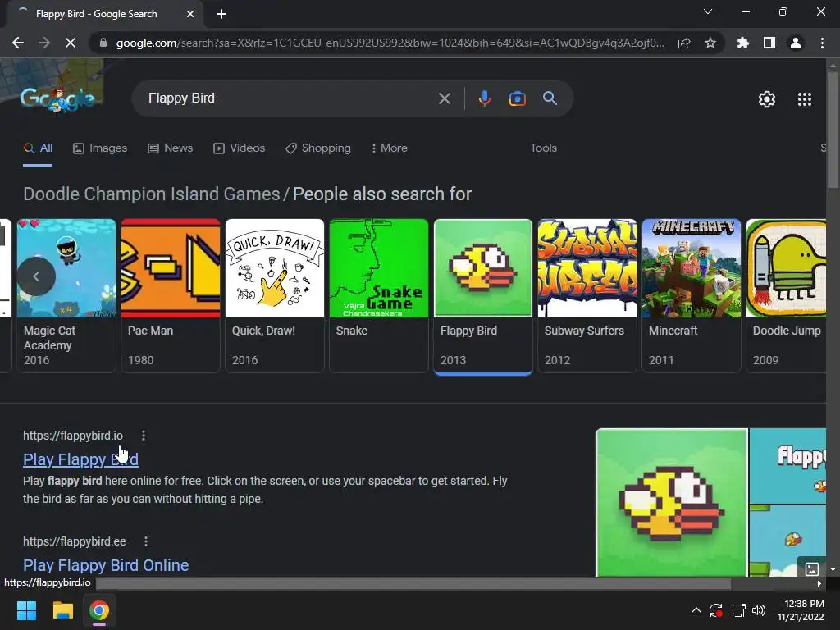Click the more images icon on panel
The image size is (840, 630).
point(811,568)
